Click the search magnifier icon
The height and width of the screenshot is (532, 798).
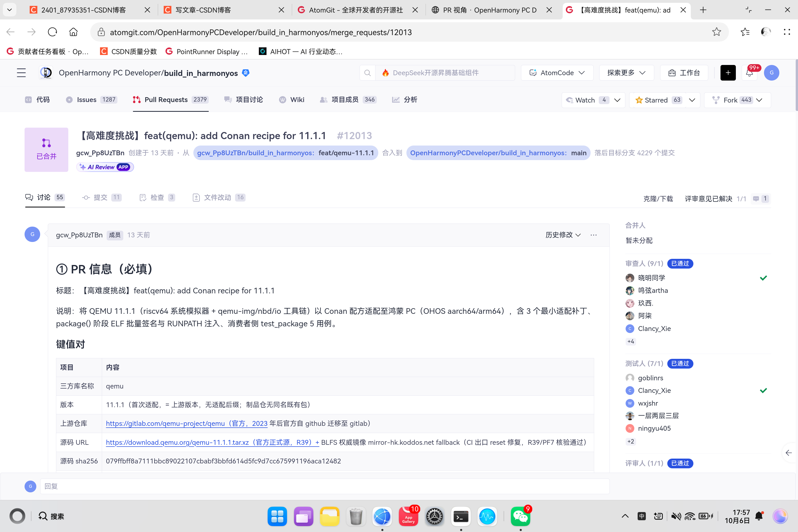(368, 73)
